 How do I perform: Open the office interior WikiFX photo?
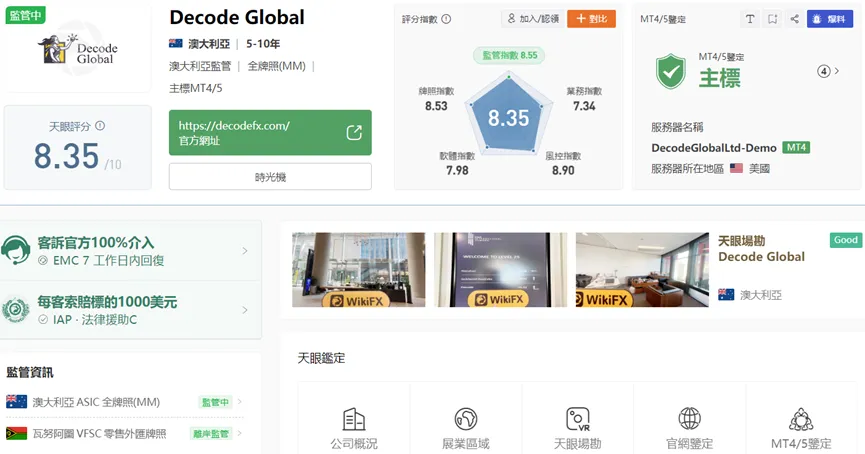642,270
